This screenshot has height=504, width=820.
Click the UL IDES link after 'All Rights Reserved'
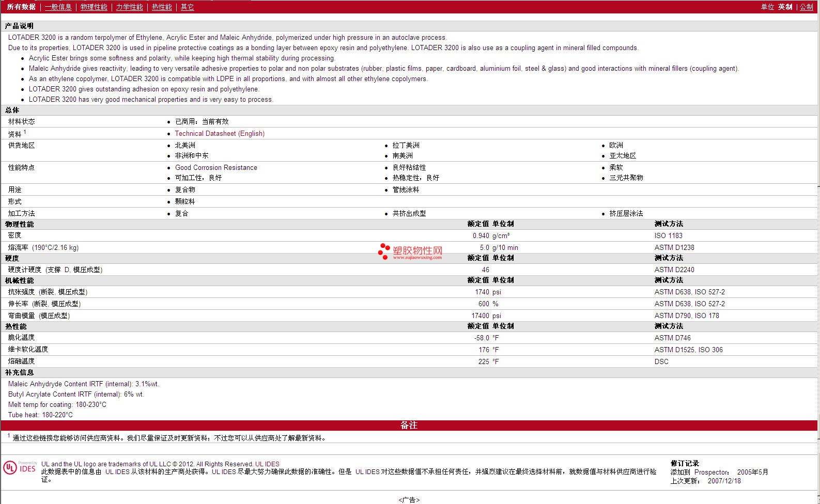pyautogui.click(x=267, y=464)
